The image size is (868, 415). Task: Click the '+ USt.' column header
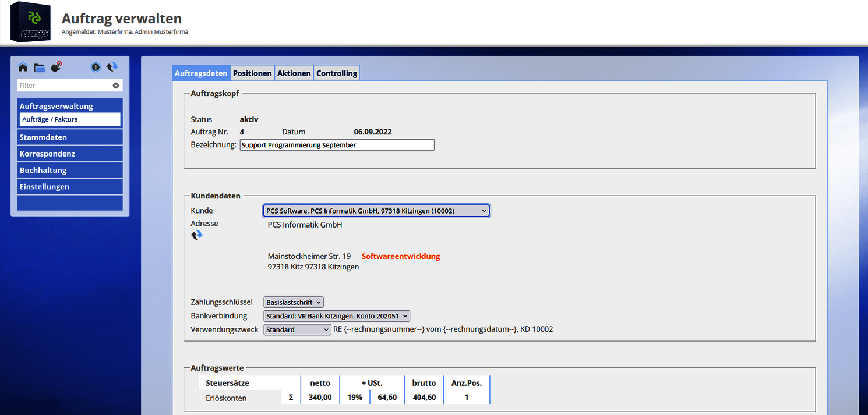pyautogui.click(x=371, y=383)
